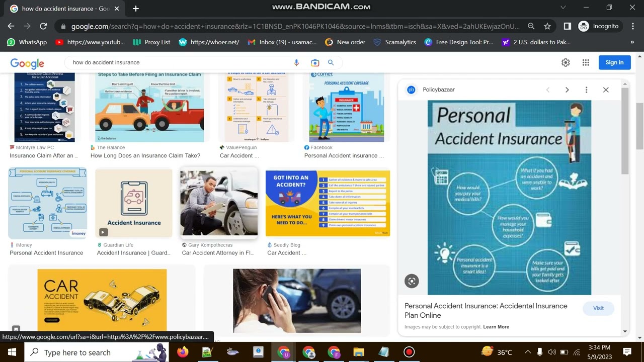The image size is (644, 362).
Task: Open the '2 U.S. dollars to Pak...' bookmark
Action: 536,42
